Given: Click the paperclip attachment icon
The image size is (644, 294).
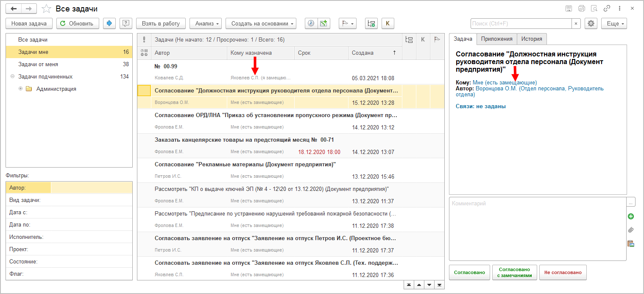Looking at the screenshot, I should point(631,230).
